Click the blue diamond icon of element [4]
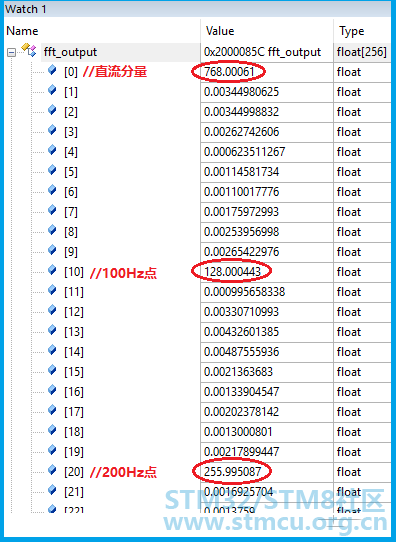The width and height of the screenshot is (396, 545). 52,150
